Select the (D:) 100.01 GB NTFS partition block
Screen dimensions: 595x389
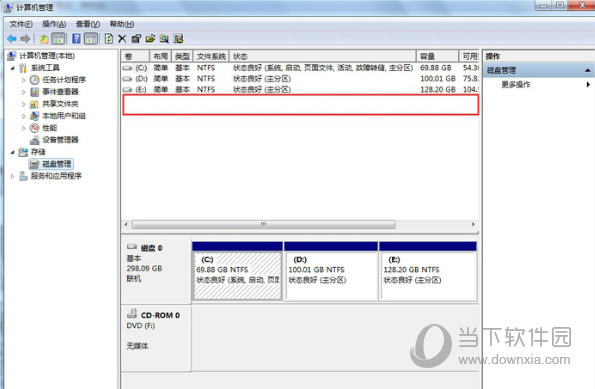pos(331,271)
